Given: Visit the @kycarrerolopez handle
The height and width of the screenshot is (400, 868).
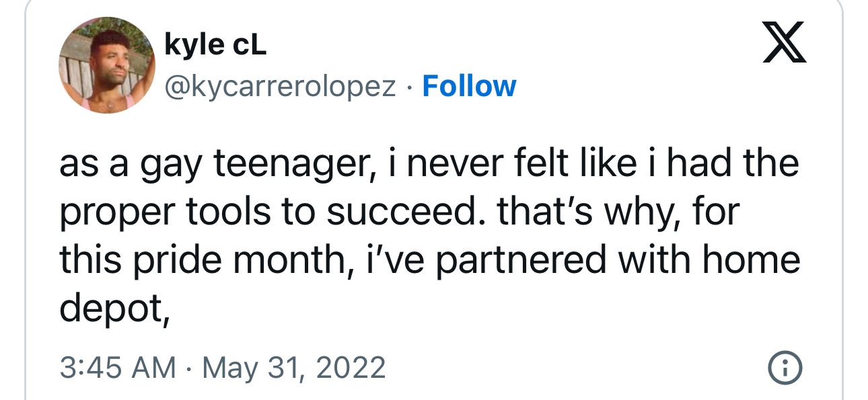Looking at the screenshot, I should [x=281, y=87].
